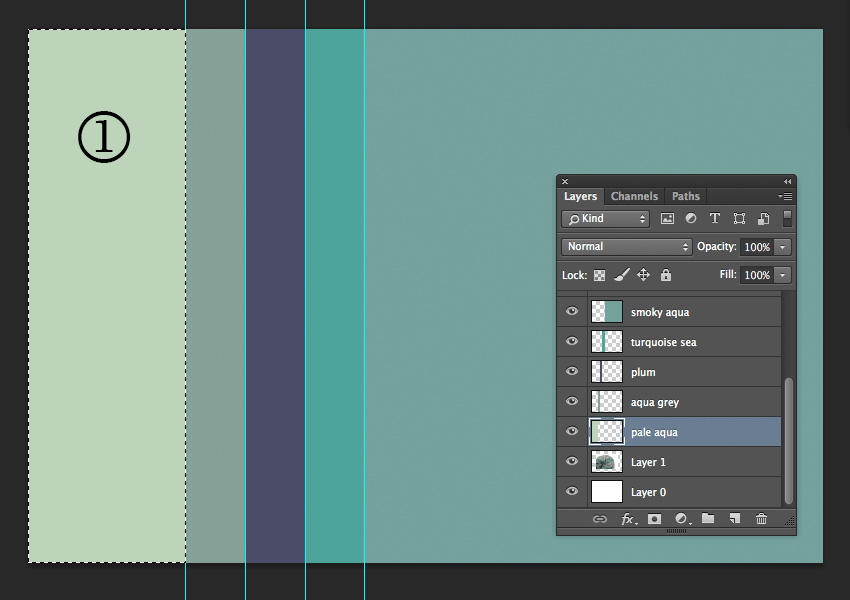Switch to the Paths tab
Viewport: 850px width, 600px height.
click(x=686, y=196)
